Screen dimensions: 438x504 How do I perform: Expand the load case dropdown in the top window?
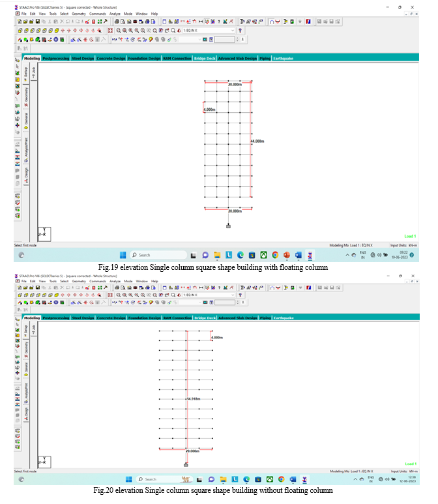coord(233,30)
